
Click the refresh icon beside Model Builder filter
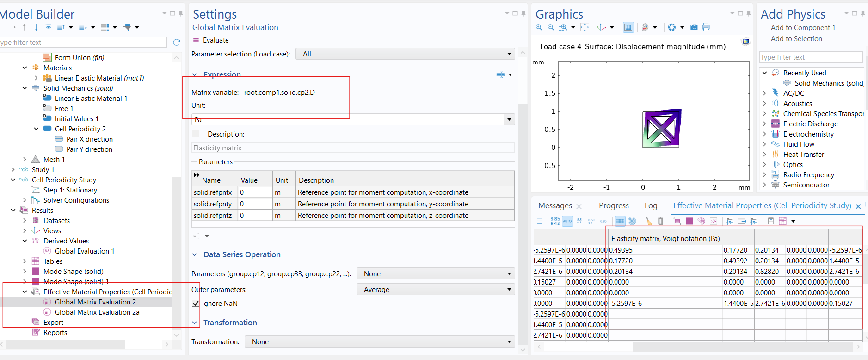coord(176,43)
